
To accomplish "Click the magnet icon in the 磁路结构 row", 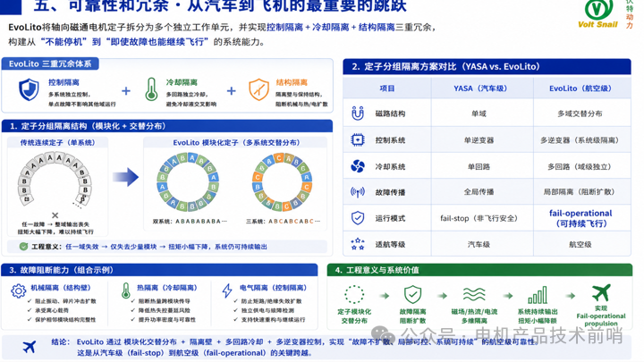I will click(x=358, y=114).
